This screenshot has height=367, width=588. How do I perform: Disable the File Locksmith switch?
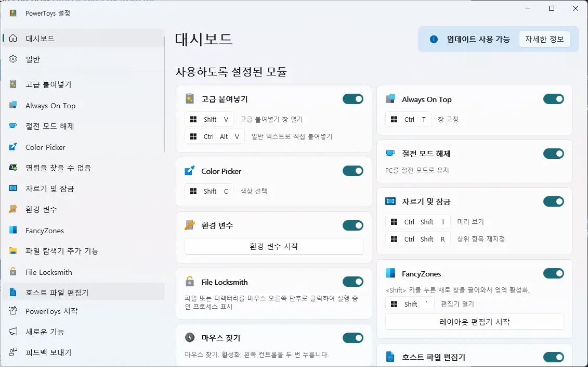[353, 282]
